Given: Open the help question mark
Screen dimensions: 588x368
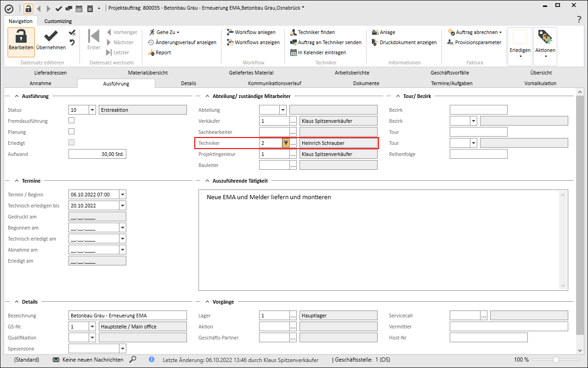Looking at the screenshot, I should click(x=579, y=20).
